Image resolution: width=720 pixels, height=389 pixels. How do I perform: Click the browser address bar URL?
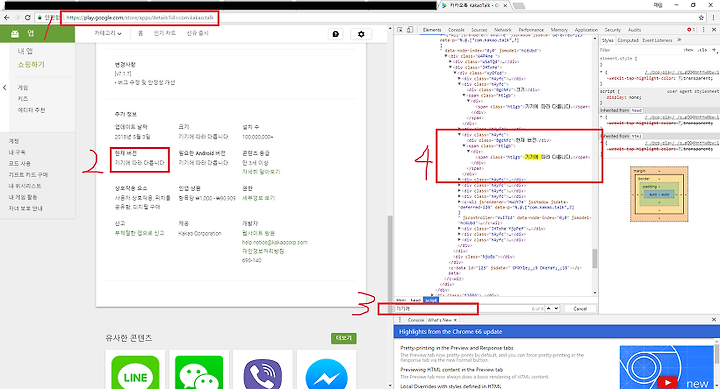click(140, 18)
